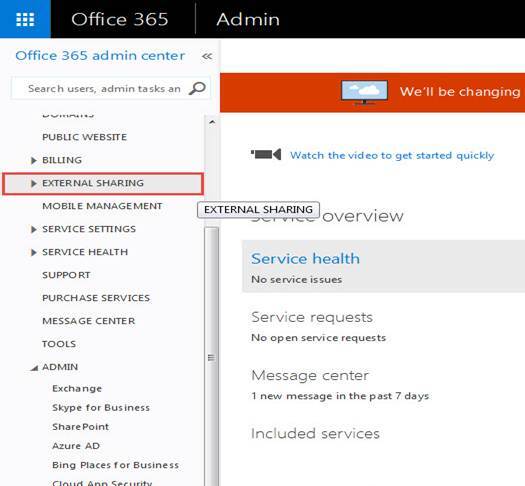Image resolution: width=525 pixels, height=486 pixels.
Task: Open the Service health heading link
Action: pyautogui.click(x=305, y=258)
